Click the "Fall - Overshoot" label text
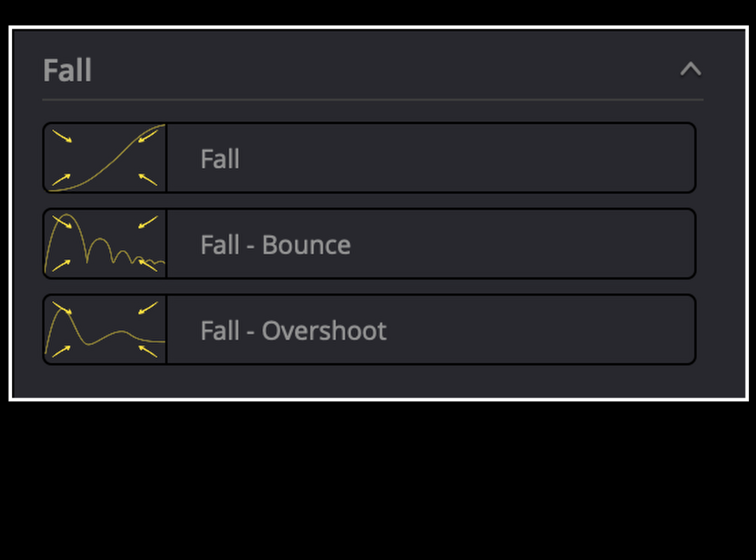The height and width of the screenshot is (560, 756). pos(293,330)
